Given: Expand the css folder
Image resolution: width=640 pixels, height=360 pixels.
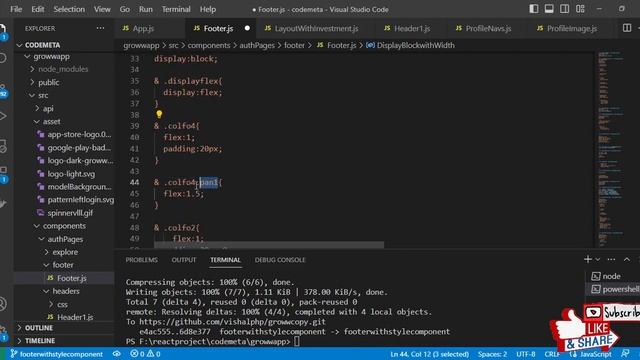Looking at the screenshot, I should (64, 304).
